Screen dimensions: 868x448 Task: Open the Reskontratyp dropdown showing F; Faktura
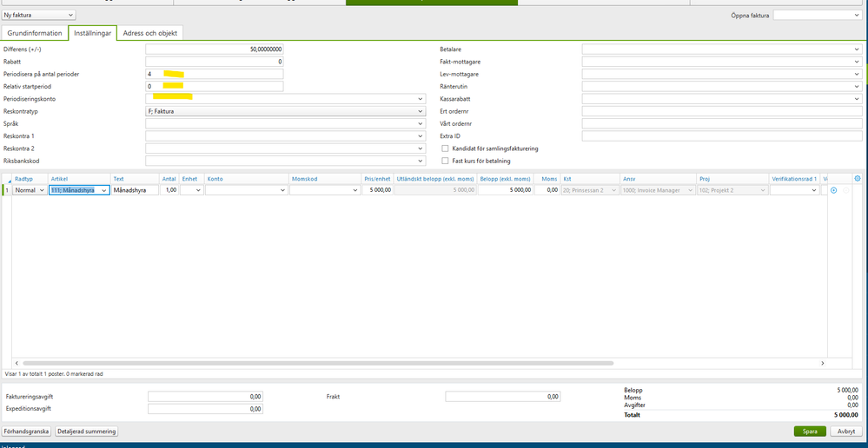[x=286, y=111]
